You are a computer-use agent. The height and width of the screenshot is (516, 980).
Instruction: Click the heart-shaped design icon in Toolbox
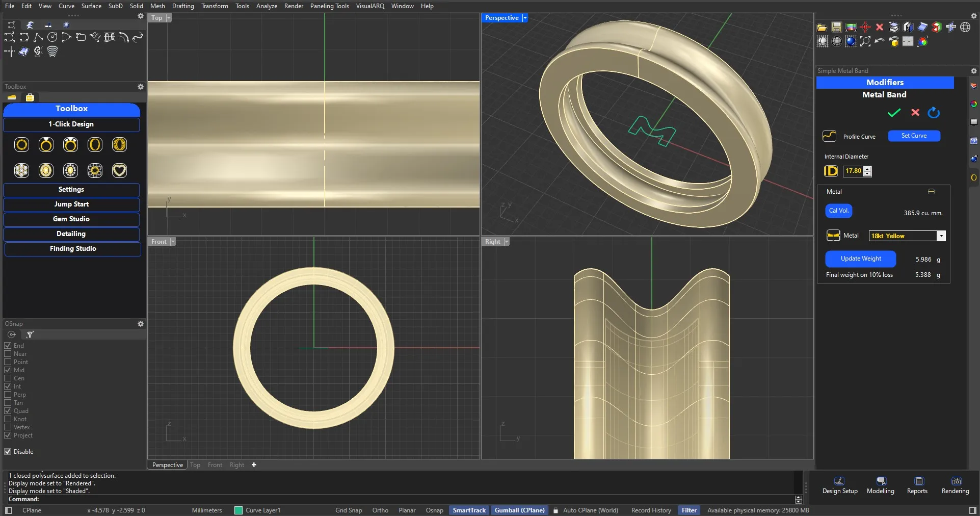click(119, 170)
